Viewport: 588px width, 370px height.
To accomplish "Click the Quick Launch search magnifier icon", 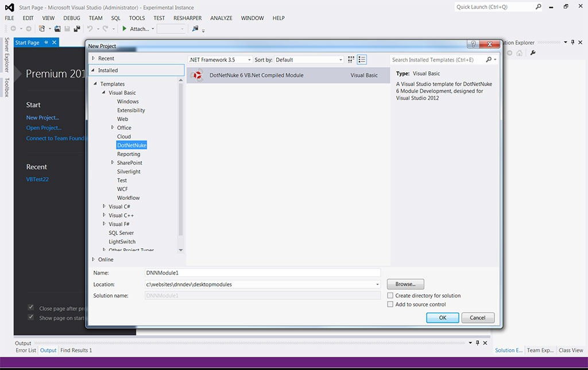I will point(539,7).
